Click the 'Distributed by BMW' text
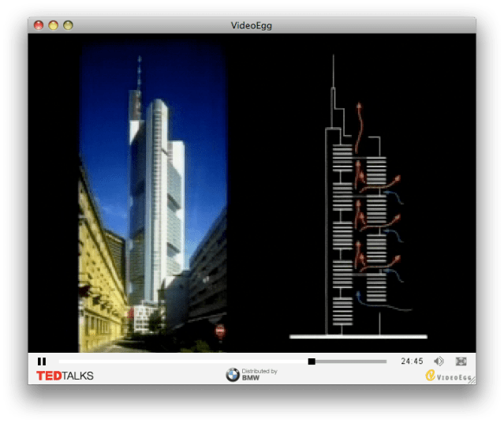The width and height of the screenshot is (504, 423). tap(260, 375)
